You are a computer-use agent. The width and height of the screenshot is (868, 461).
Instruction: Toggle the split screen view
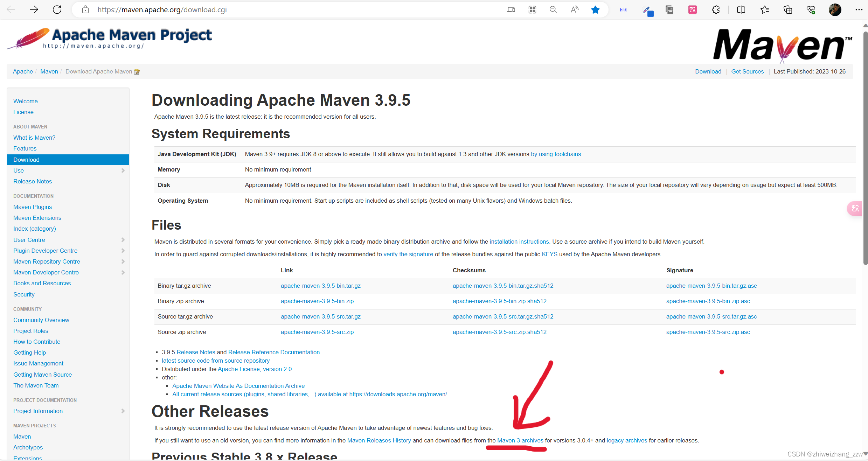[x=741, y=9]
